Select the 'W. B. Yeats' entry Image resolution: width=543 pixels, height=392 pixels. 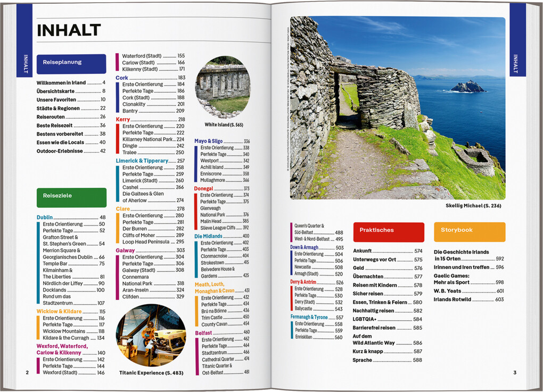point(469,291)
